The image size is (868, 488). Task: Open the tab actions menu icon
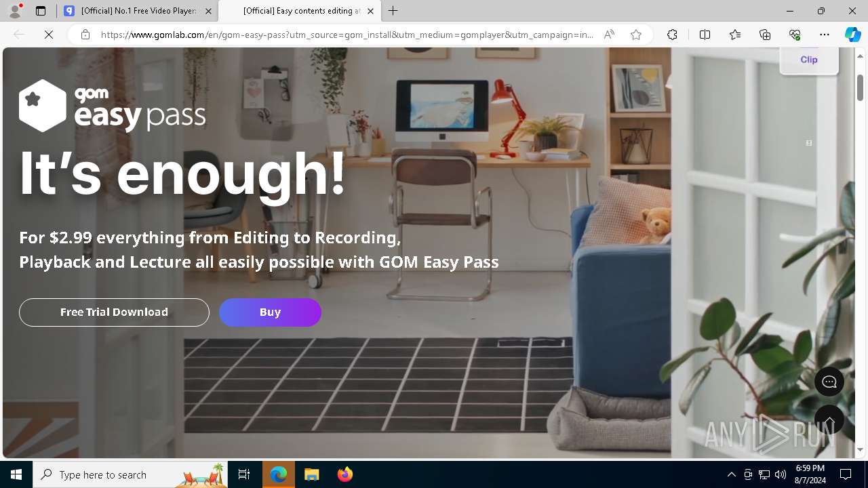click(41, 11)
